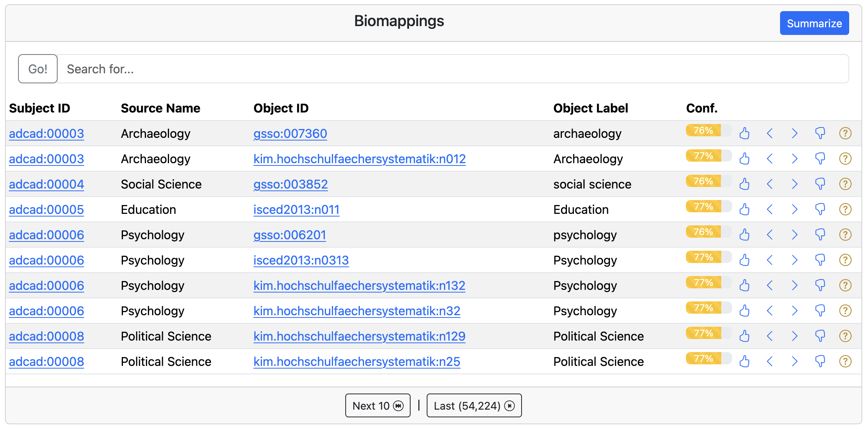
Task: Click left arrow icon on kim.hochschulfaechersystematik:n012 row
Action: coord(770,159)
